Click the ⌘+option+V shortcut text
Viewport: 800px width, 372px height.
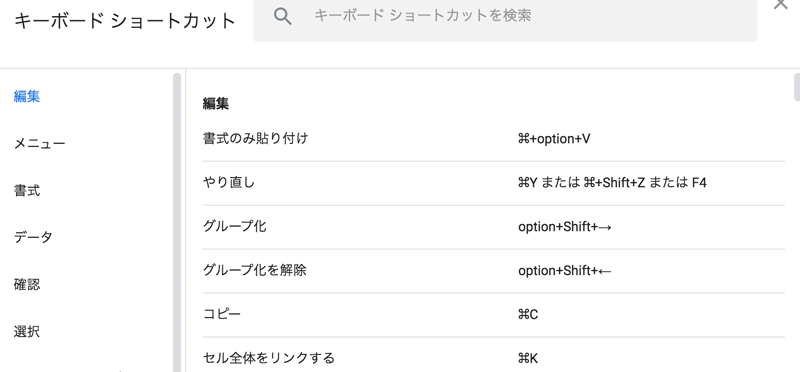coord(554,139)
